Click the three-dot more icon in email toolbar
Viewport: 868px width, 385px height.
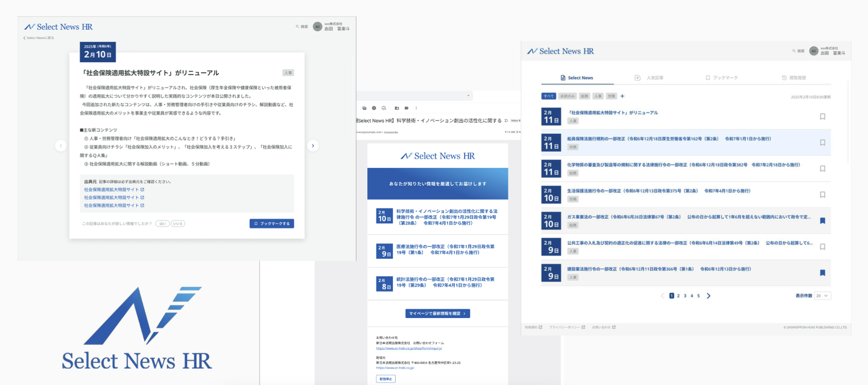(416, 108)
